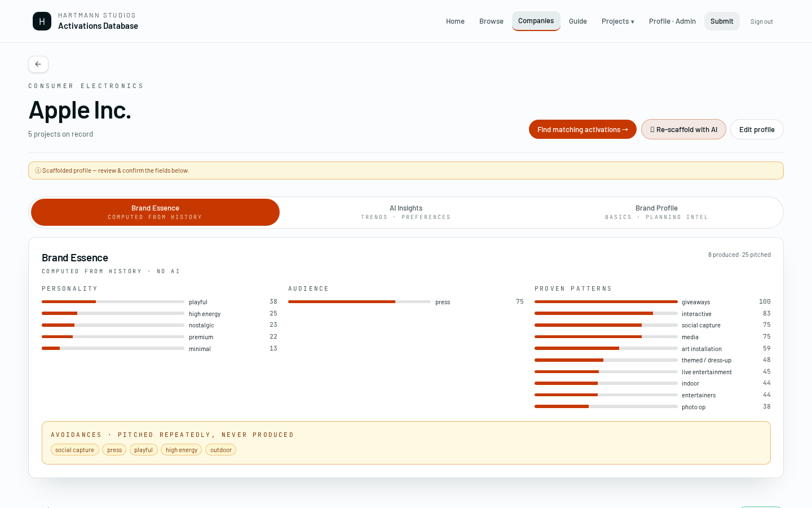
Task: Expand the Projects dropdown menu
Action: point(618,21)
